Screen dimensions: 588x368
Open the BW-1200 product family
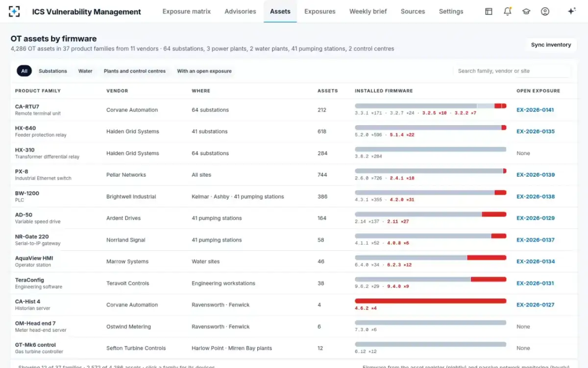27,193
